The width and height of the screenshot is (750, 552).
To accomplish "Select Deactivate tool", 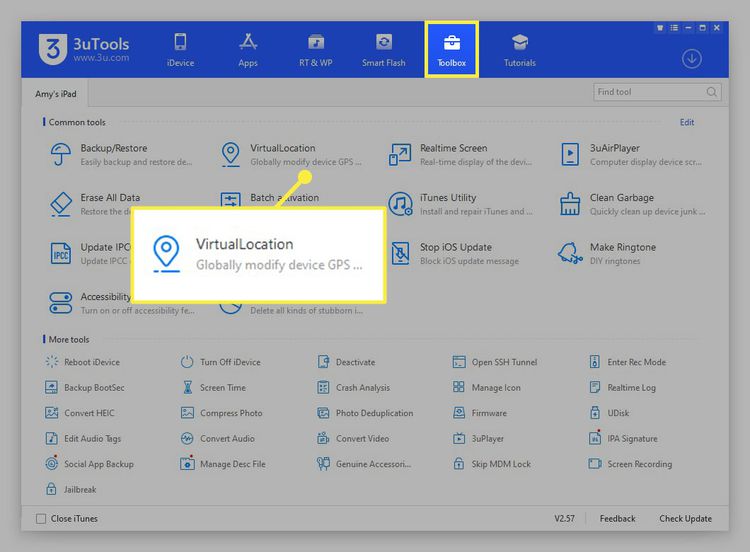I will coord(346,362).
